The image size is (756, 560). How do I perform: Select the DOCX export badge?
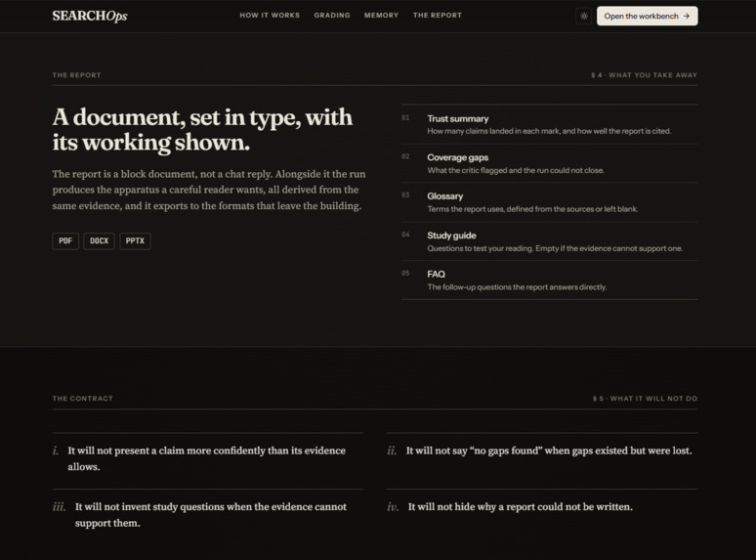[99, 240]
